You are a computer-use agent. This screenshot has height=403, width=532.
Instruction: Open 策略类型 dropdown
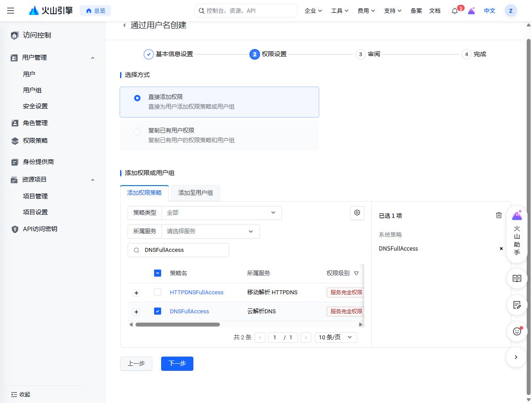(222, 213)
